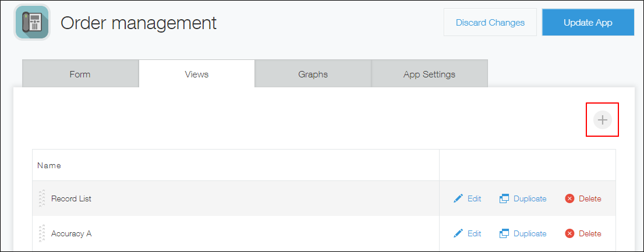
Task: Edit the Accuracy A view
Action: (x=468, y=233)
